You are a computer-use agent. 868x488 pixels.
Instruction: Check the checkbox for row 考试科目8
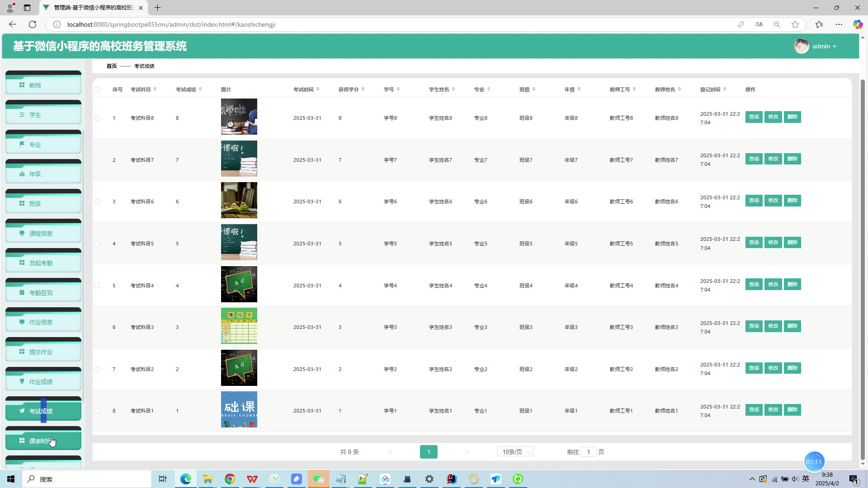(97, 118)
